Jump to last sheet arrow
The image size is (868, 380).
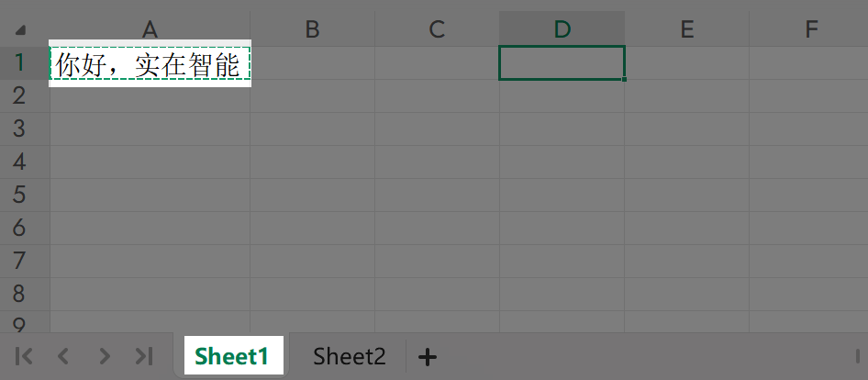144,356
